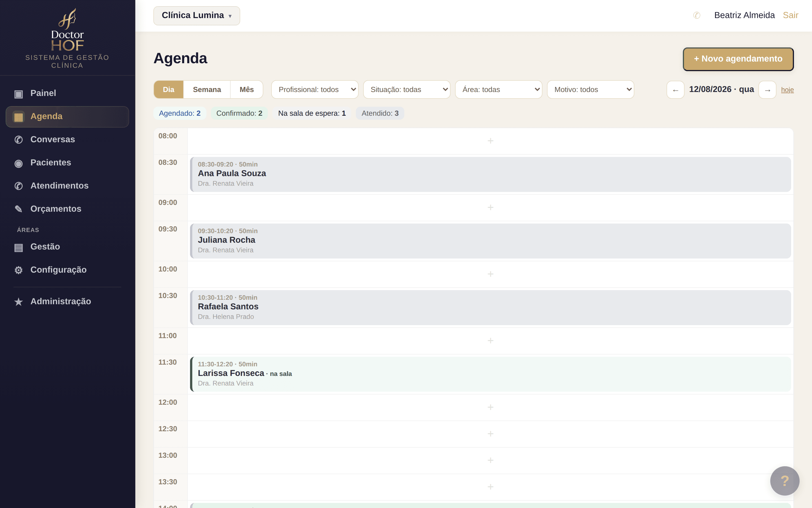Filter by the Atendido: 3 status chip
This screenshot has width=812, height=508.
[x=380, y=113]
